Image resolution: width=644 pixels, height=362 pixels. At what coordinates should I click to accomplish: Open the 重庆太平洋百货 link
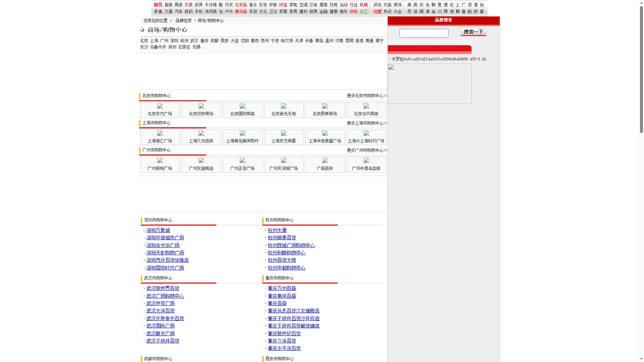coord(284,348)
